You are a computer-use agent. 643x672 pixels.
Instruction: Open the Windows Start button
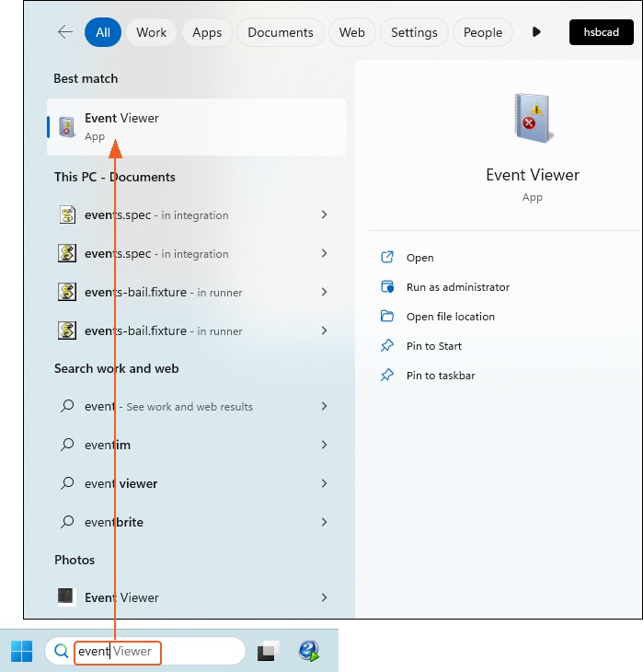click(x=21, y=651)
